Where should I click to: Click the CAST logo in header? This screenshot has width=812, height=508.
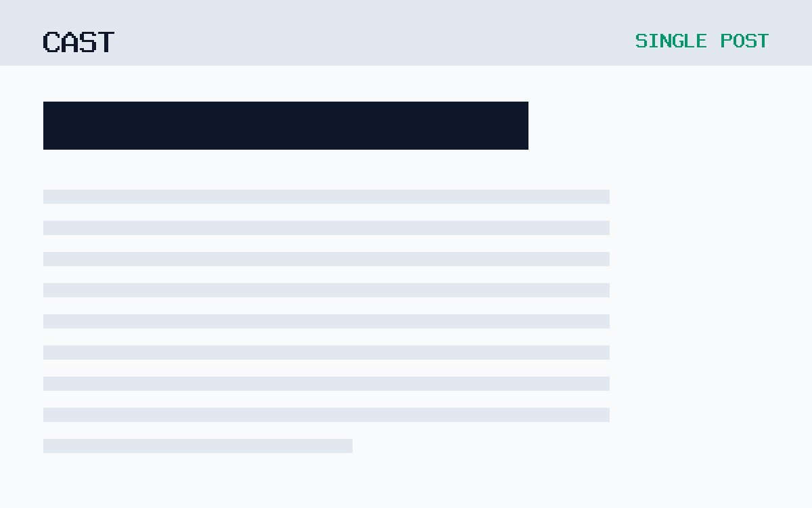pos(78,41)
